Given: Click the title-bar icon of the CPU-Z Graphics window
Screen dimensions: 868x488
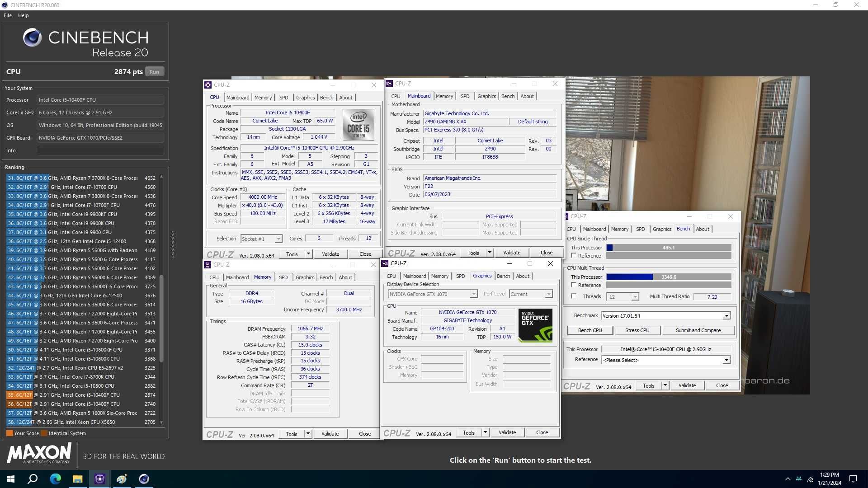Looking at the screenshot, I should click(385, 263).
